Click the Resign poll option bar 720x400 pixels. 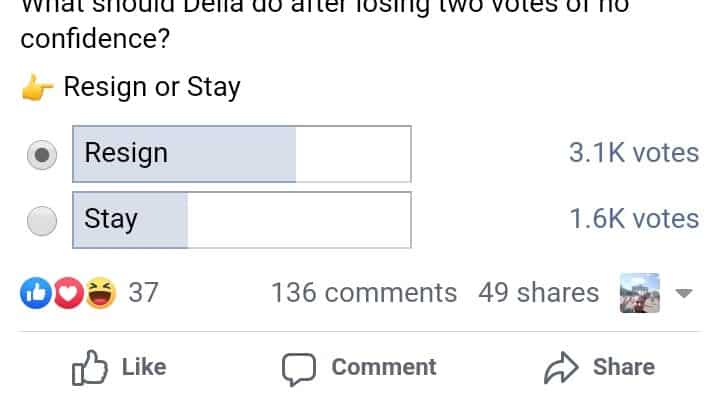point(241,154)
